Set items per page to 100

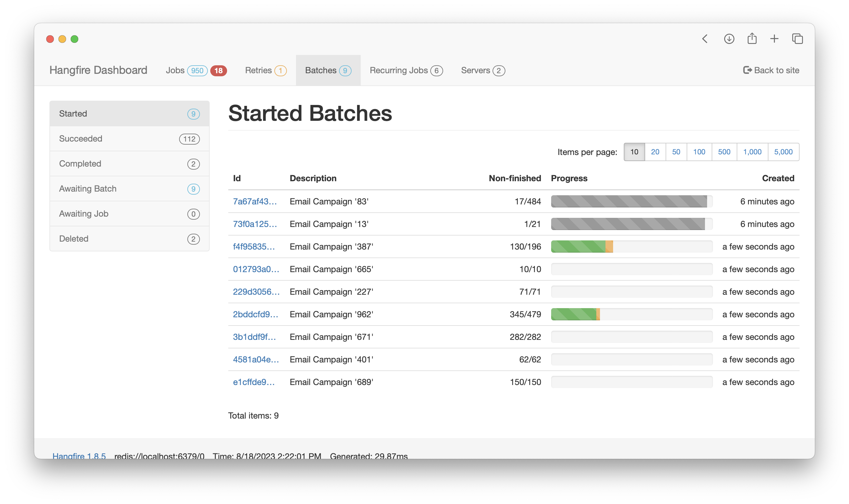pos(699,152)
